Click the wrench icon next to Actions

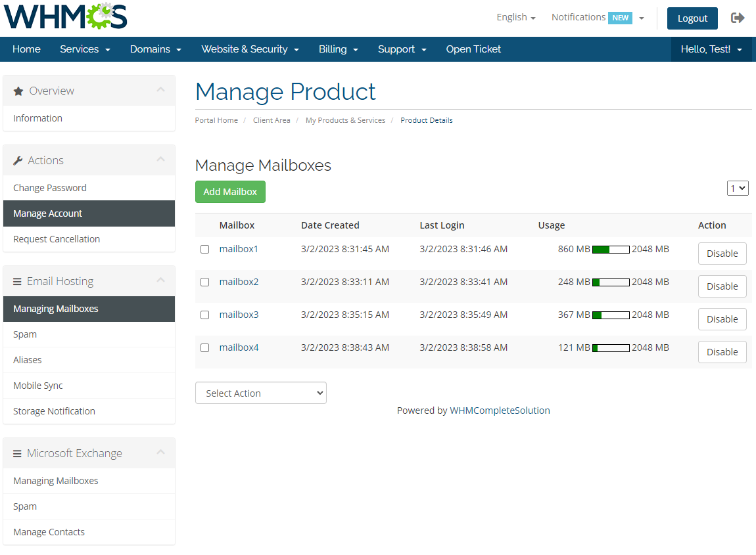click(x=18, y=160)
